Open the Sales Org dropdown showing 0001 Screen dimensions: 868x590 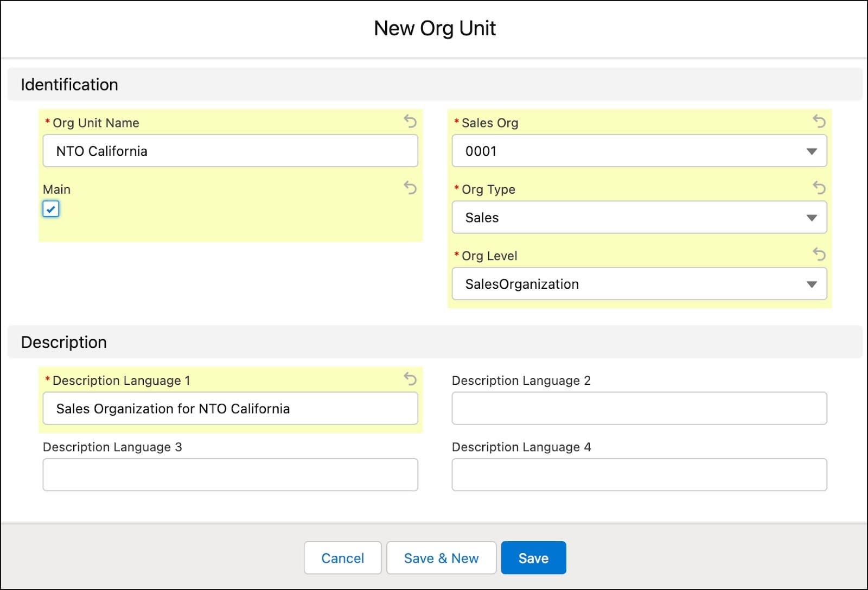639,151
